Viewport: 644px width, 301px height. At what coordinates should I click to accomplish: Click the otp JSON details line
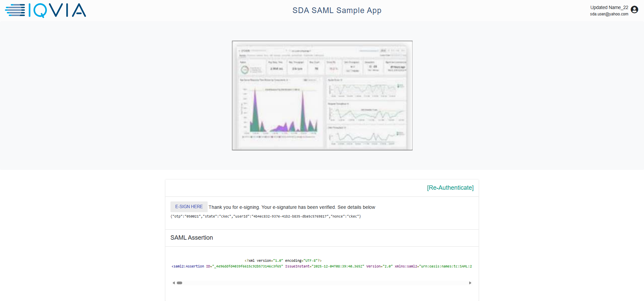coord(266,217)
